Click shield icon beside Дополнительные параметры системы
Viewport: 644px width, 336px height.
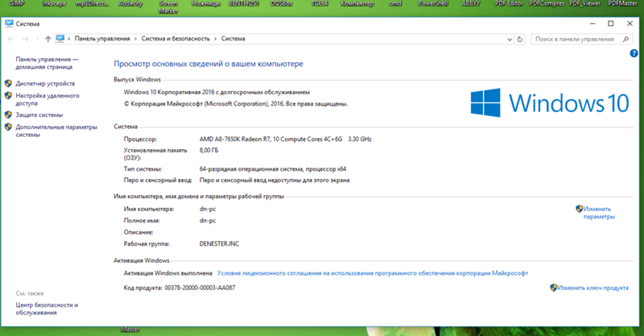coord(8,127)
